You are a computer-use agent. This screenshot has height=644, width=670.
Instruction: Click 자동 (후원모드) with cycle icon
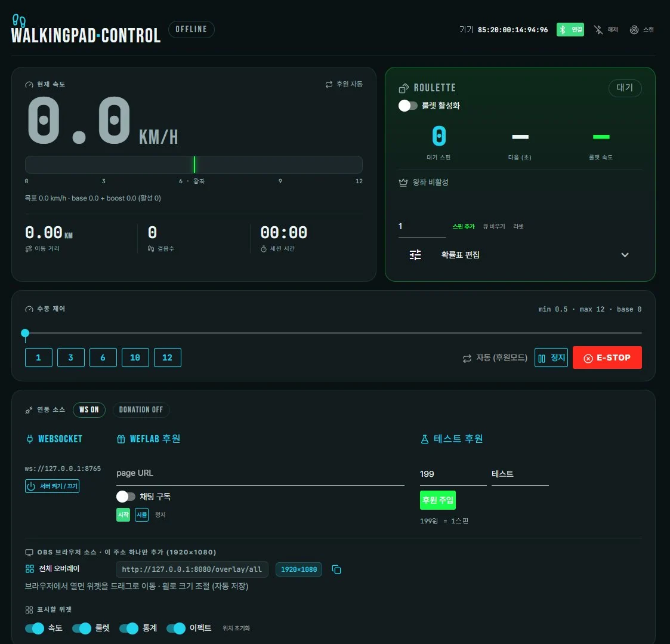click(x=495, y=358)
